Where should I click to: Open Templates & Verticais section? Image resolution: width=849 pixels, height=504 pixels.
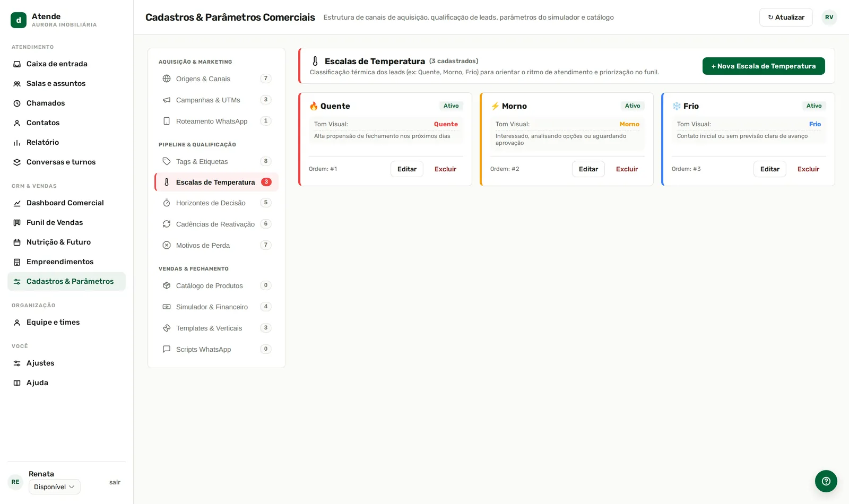point(216,328)
